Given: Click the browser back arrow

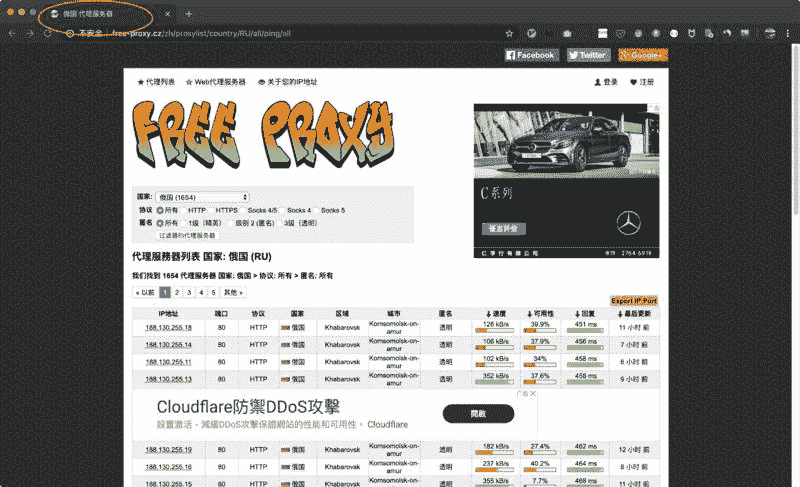Looking at the screenshot, I should point(12,33).
